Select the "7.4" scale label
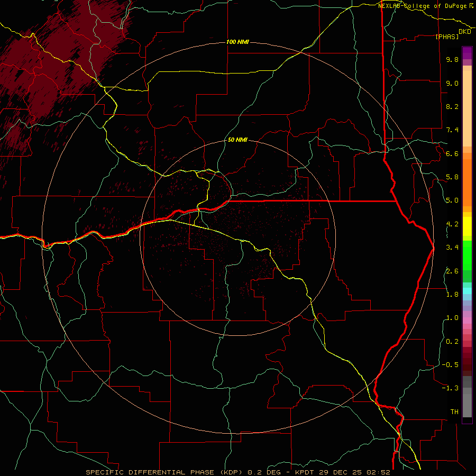 452,130
